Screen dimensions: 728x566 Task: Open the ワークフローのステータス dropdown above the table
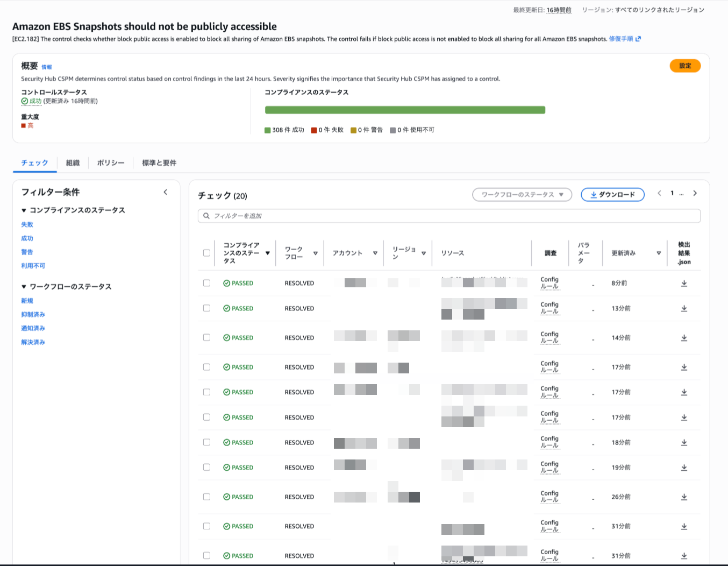click(x=522, y=195)
